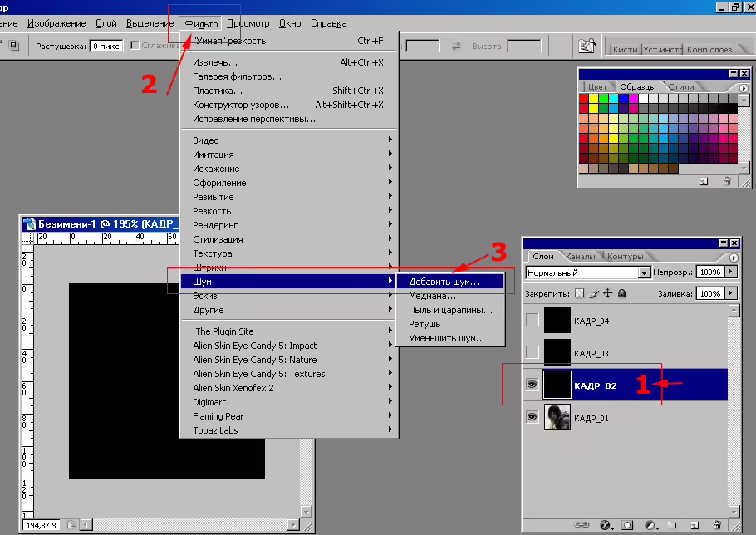Image resolution: width=756 pixels, height=535 pixels.
Task: Click selection mode icon in options bar
Action: coord(13,46)
